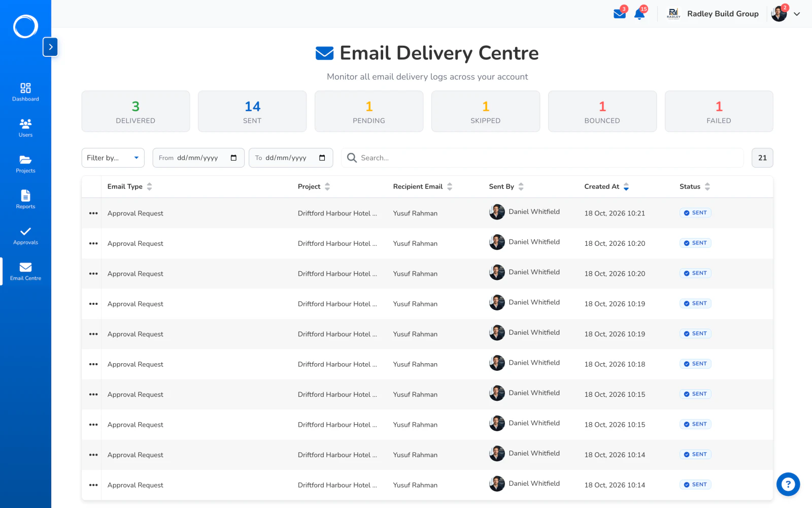Filter by the Sent stat card
This screenshot has width=812, height=508.
(252, 111)
